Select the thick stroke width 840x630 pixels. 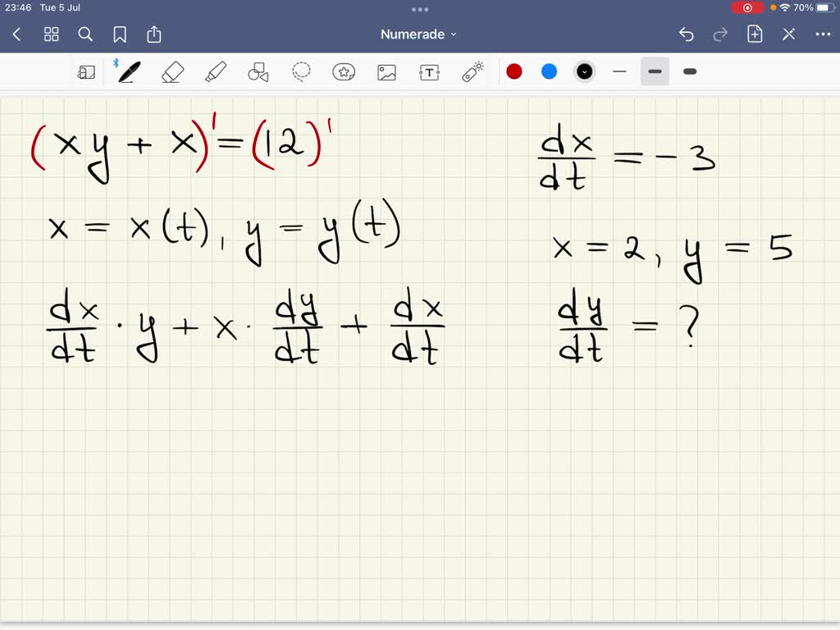[x=689, y=71]
